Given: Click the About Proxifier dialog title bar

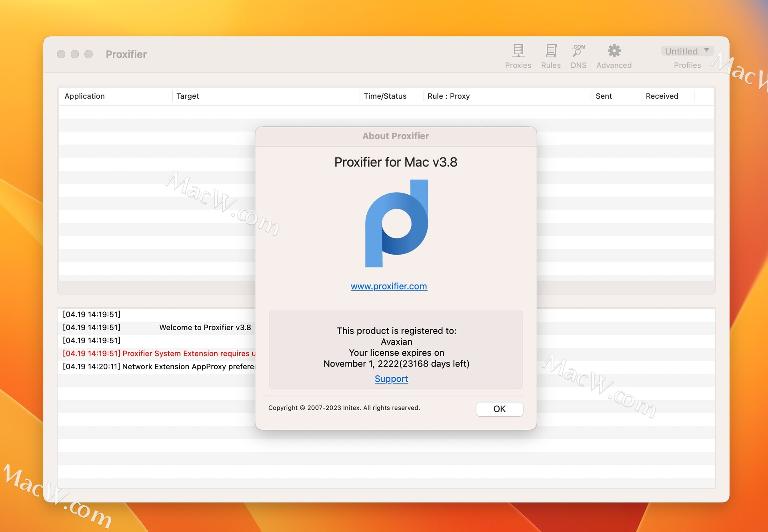Looking at the screenshot, I should coord(395,136).
